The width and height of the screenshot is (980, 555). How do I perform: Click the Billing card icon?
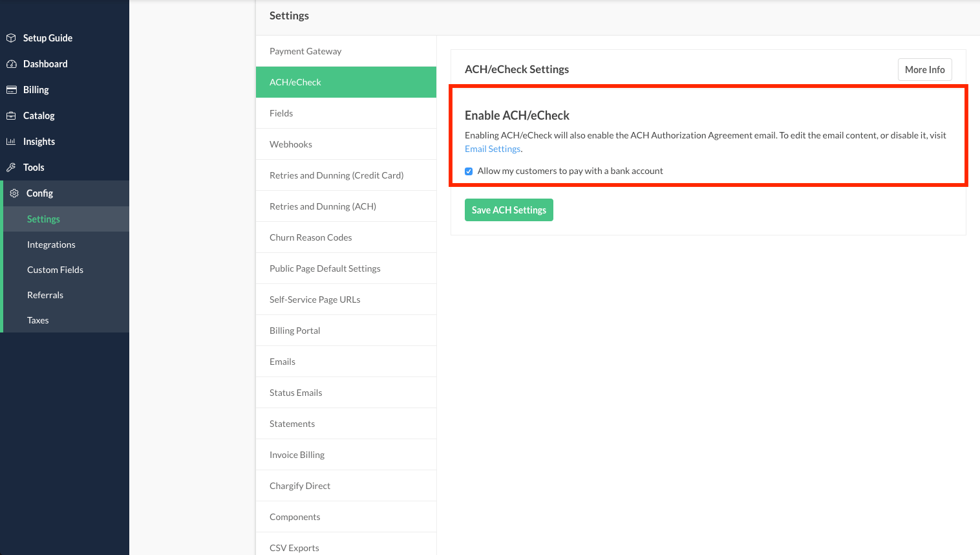coord(11,90)
